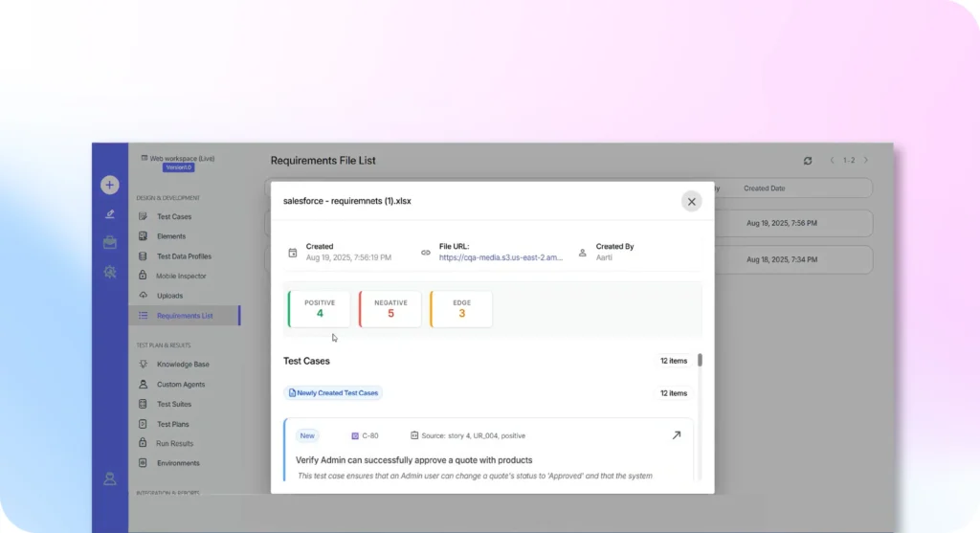The image size is (980, 533).
Task: Open Environments in the sidebar
Action: click(178, 463)
